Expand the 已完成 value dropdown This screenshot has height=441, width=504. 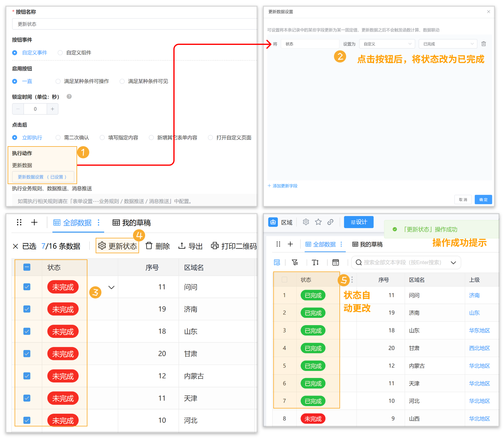(448, 44)
